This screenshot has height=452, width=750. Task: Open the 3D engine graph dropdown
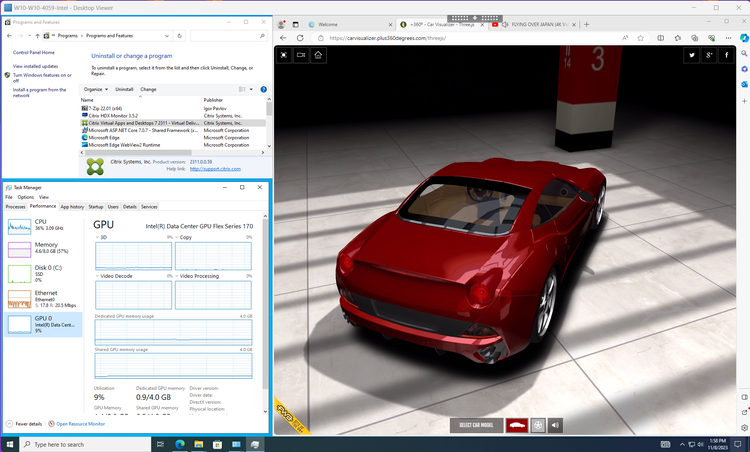98,237
